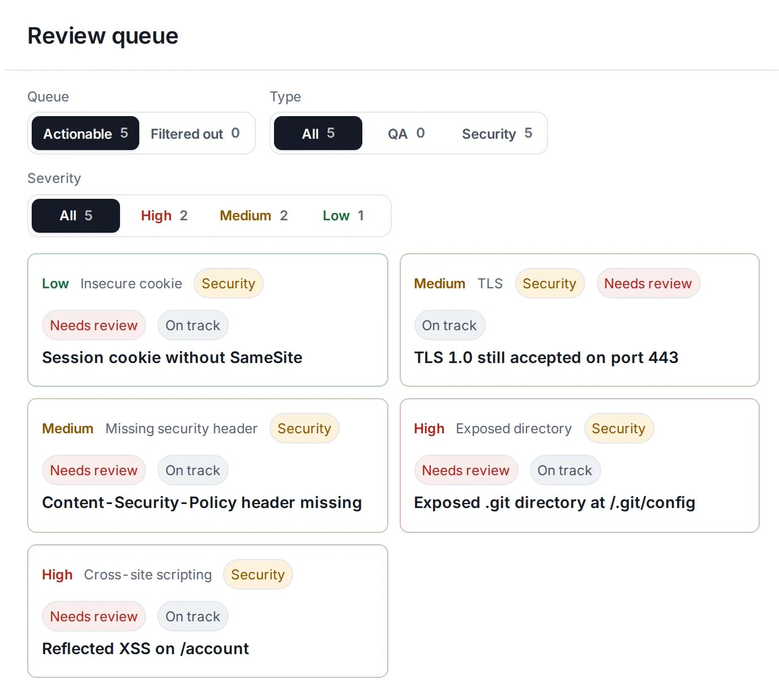Click the Low severity label on cookie card
This screenshot has width=779, height=700.
(x=55, y=283)
